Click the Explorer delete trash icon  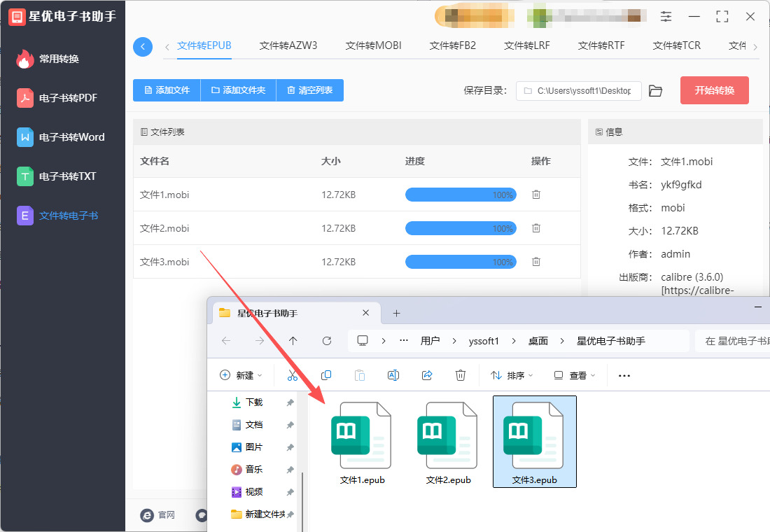[461, 375]
